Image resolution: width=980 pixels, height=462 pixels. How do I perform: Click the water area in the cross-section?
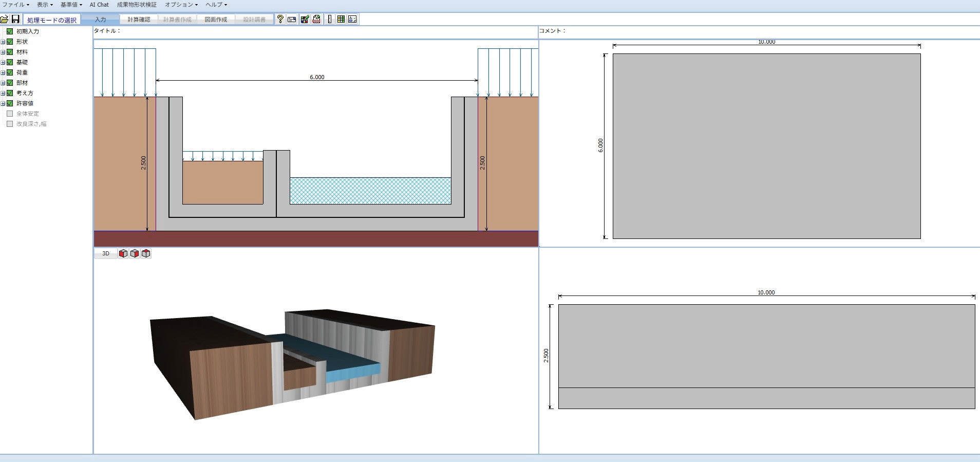[370, 191]
